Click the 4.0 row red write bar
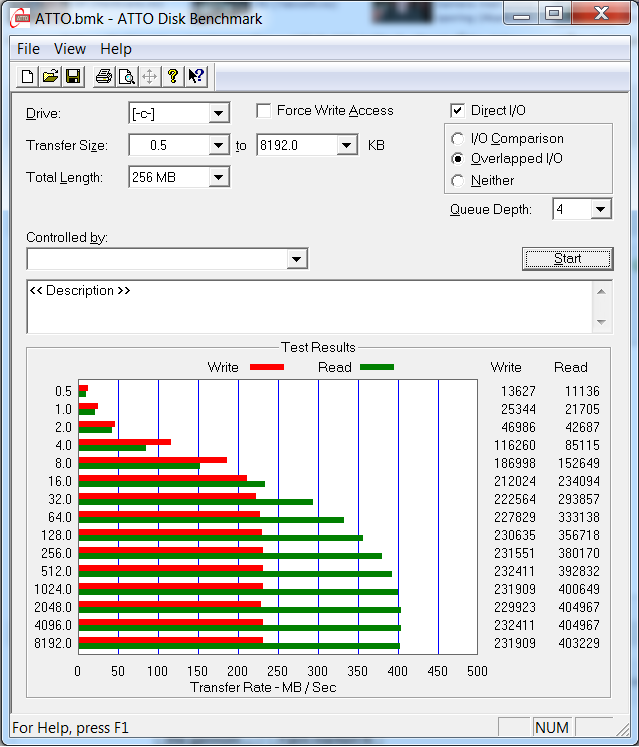Viewport: 639px width, 747px height. coord(125,442)
